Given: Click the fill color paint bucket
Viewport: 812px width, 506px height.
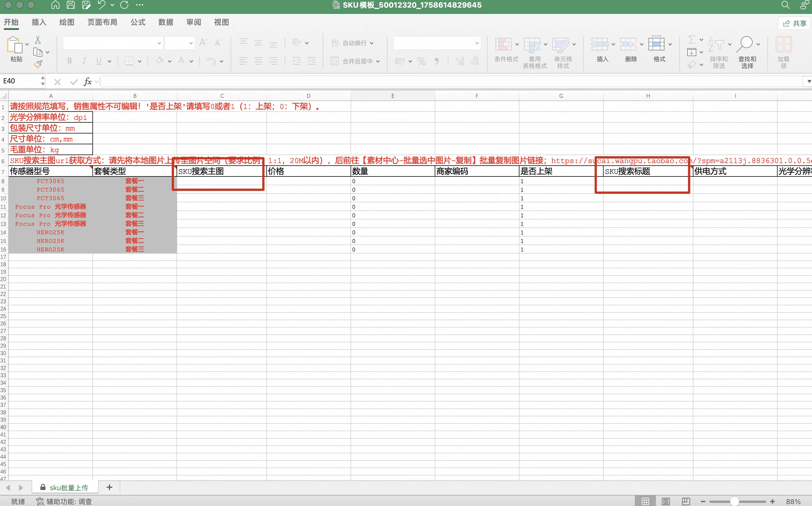Looking at the screenshot, I should pos(160,61).
